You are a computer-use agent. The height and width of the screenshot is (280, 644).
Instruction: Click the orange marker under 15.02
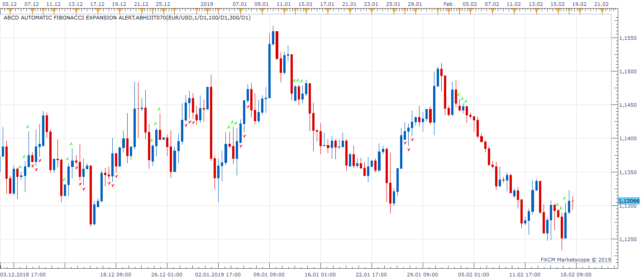coord(557,10)
